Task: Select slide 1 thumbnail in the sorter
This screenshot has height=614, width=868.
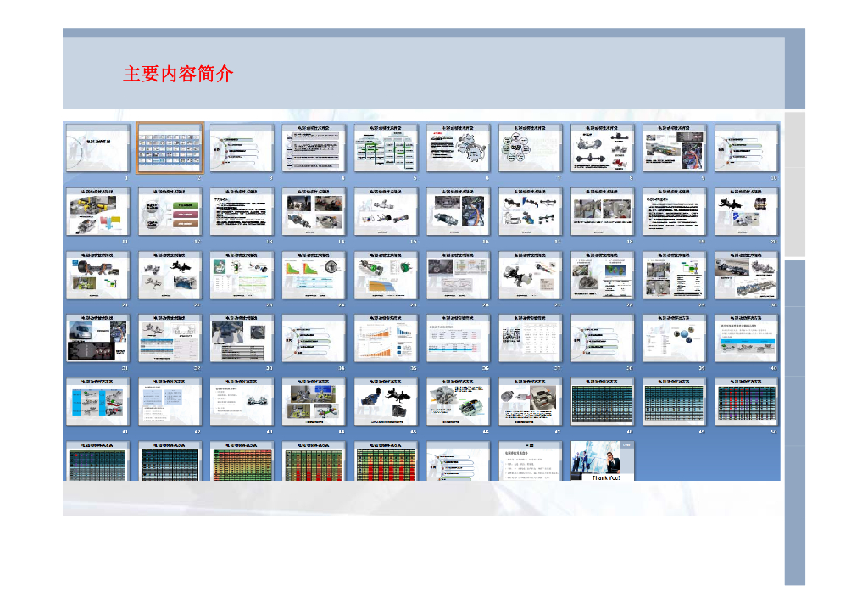Action: point(97,148)
